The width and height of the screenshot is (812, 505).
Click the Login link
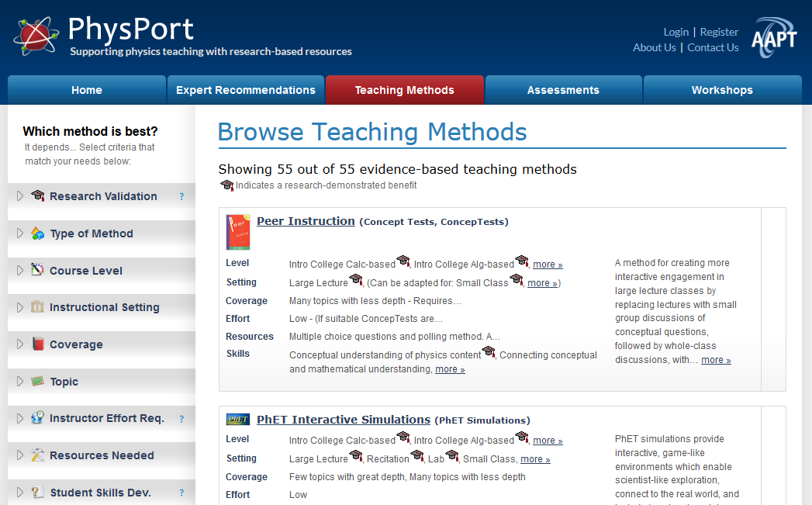tap(676, 32)
